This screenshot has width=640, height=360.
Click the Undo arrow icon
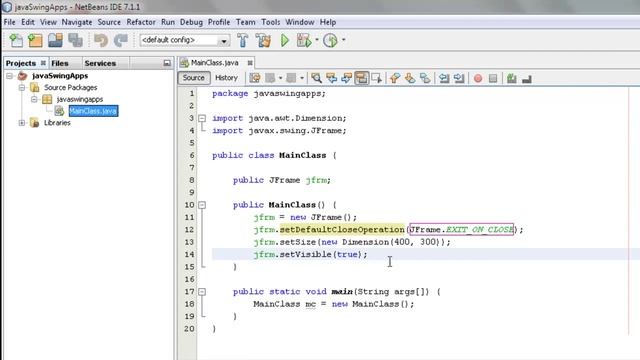(101, 40)
